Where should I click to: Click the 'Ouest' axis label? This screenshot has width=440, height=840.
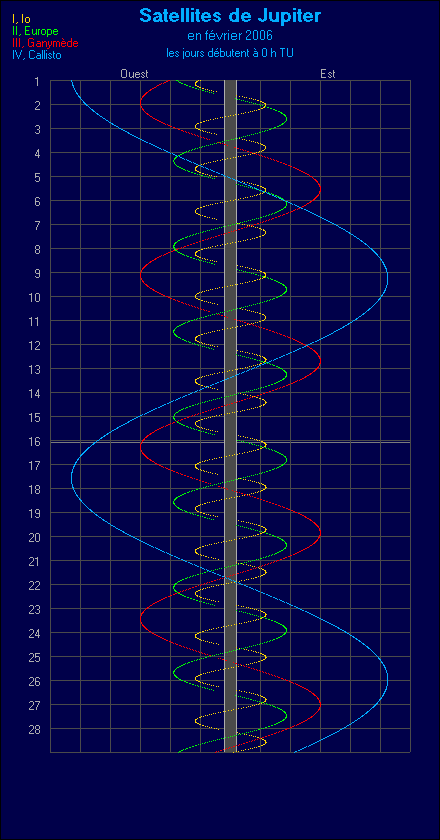(x=134, y=74)
